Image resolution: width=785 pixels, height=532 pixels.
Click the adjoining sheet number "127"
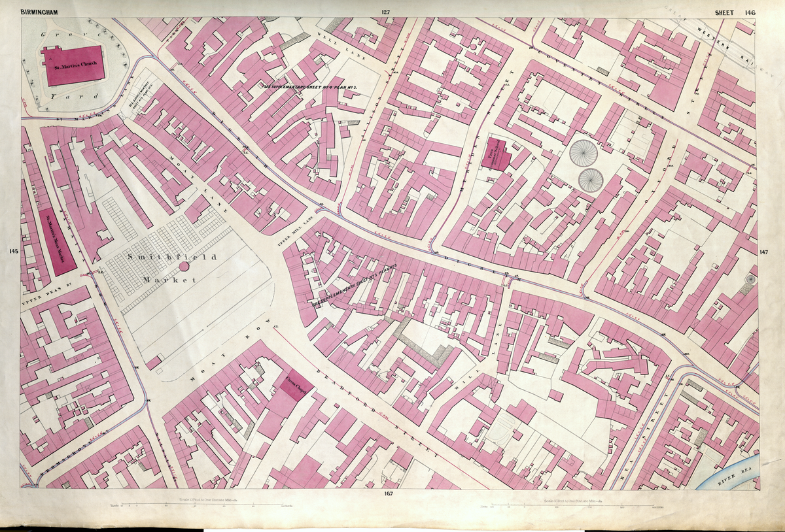(385, 12)
